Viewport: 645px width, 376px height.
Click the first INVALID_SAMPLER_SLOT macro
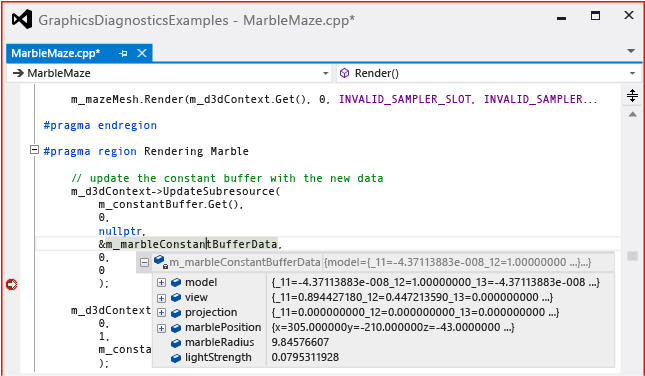point(405,99)
